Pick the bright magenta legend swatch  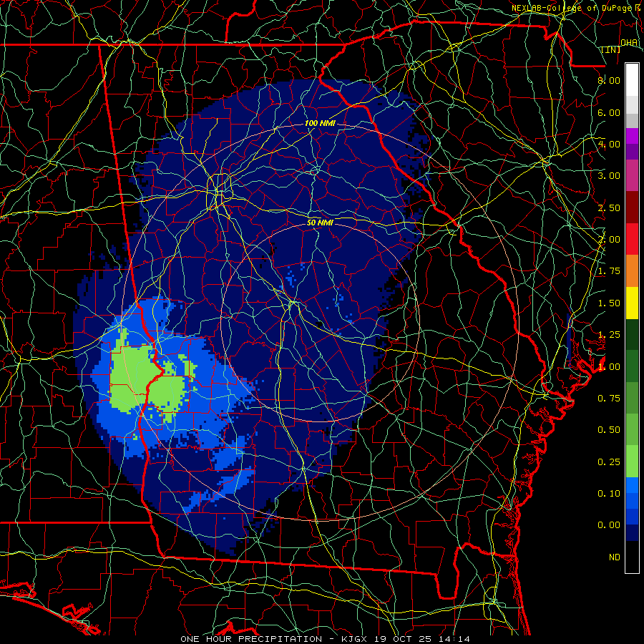[632, 136]
